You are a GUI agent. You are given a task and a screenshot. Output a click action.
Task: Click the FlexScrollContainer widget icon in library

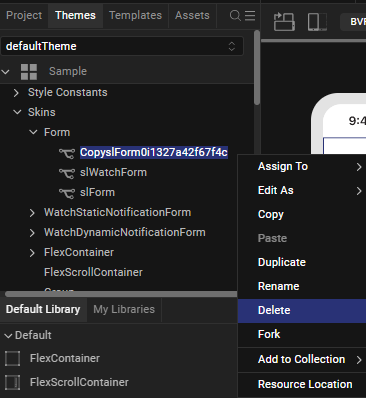point(12,382)
